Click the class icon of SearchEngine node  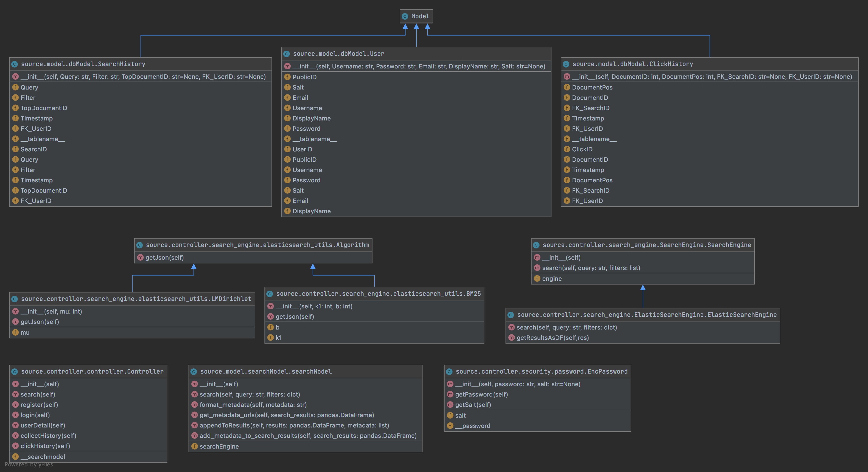[x=536, y=245]
